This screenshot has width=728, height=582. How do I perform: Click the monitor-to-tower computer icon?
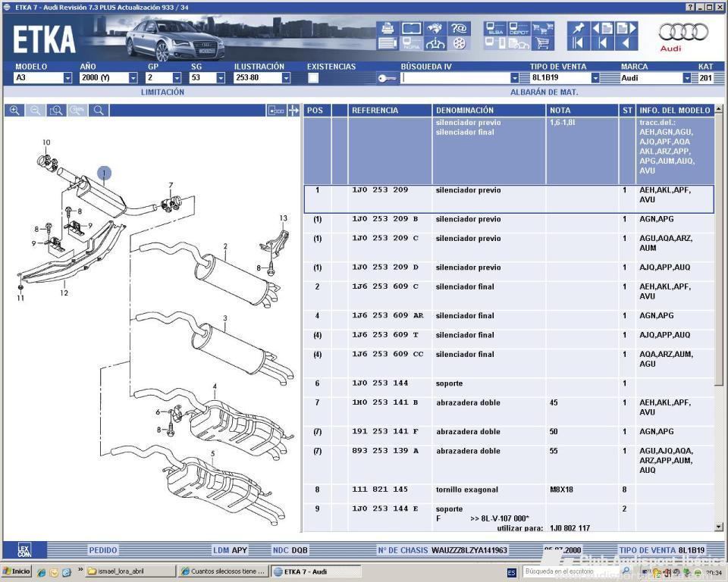coord(495,44)
